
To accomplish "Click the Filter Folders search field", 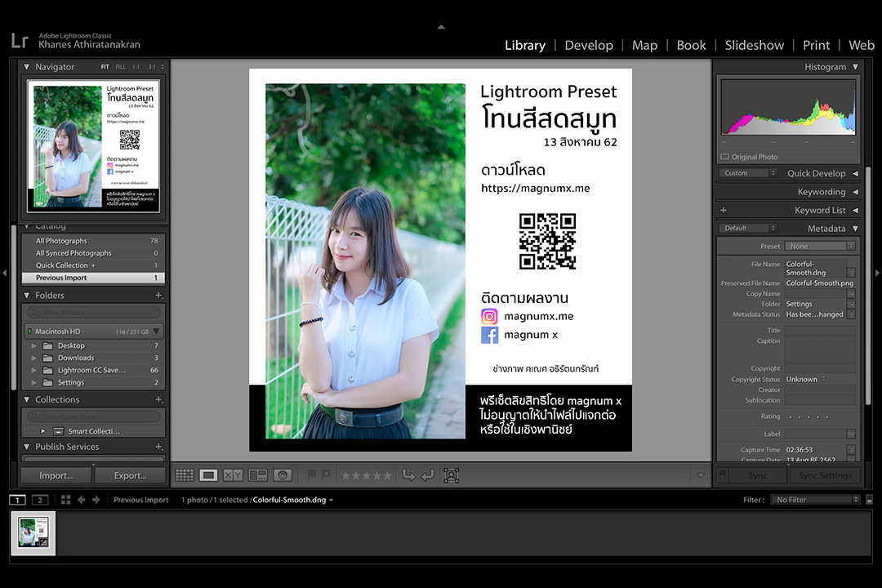I will tap(94, 312).
